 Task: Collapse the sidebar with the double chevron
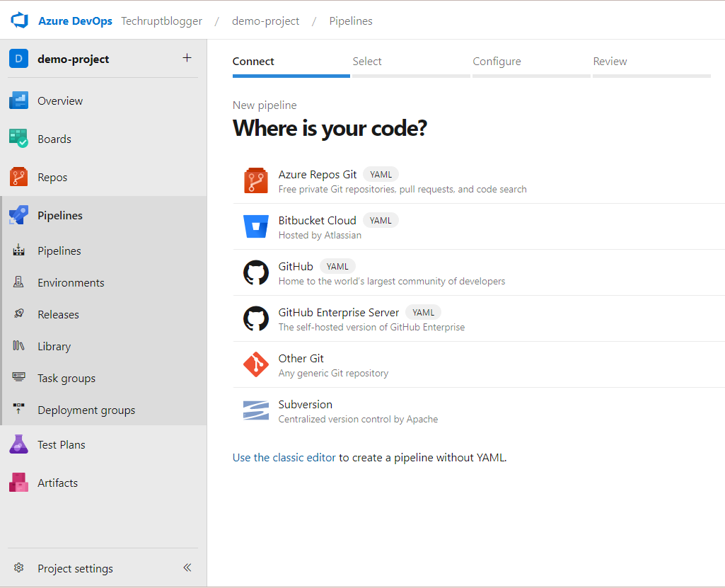[187, 567]
